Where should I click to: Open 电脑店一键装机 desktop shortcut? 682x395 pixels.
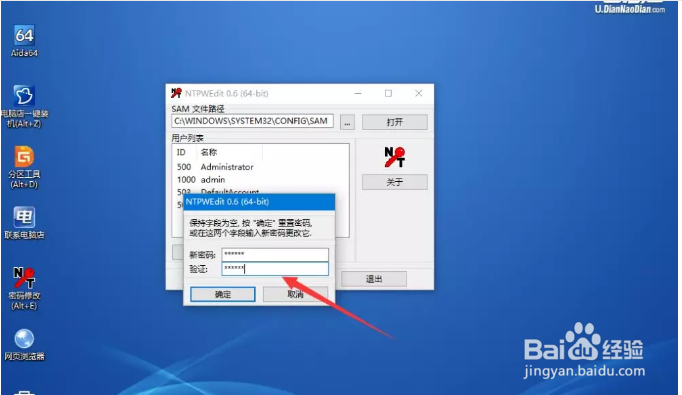point(24,106)
